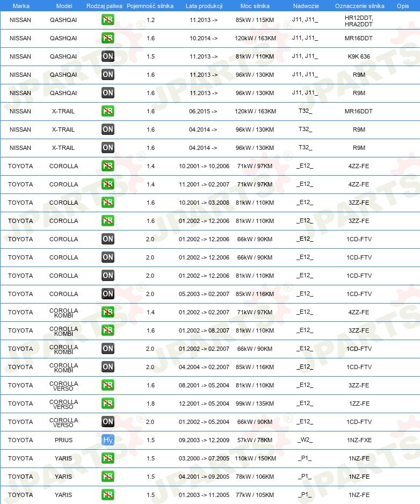Click MR16DDT in the QASHQAI row
The image size is (420, 504).
point(359,38)
